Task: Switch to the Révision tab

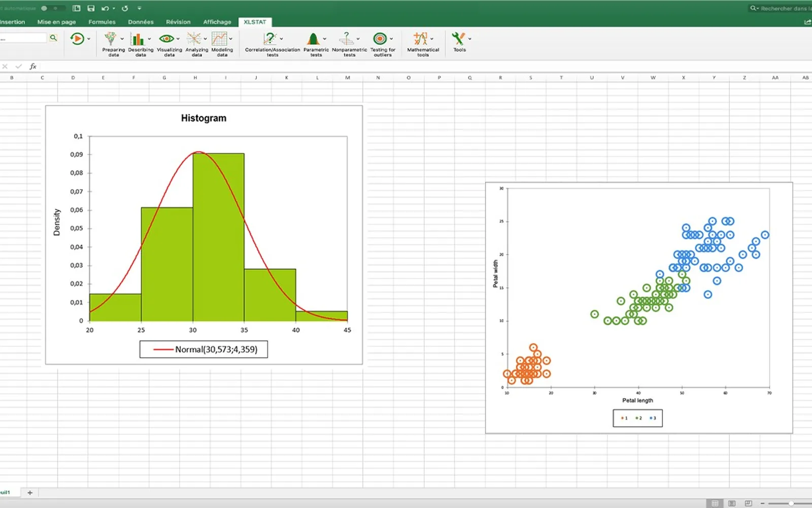Action: [x=178, y=22]
